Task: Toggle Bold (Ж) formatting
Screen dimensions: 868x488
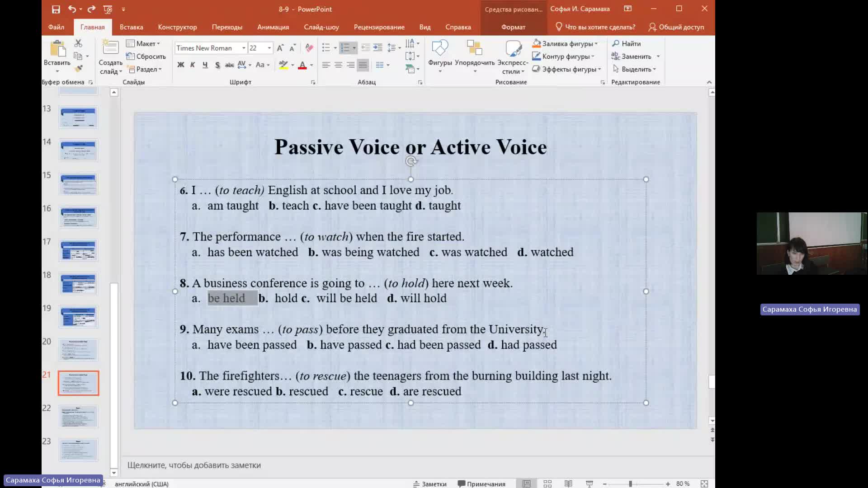Action: pos(180,65)
